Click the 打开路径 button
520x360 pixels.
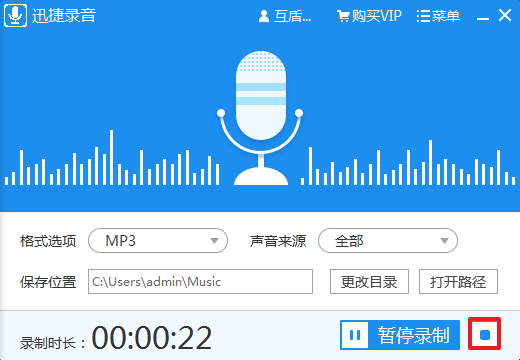458,282
